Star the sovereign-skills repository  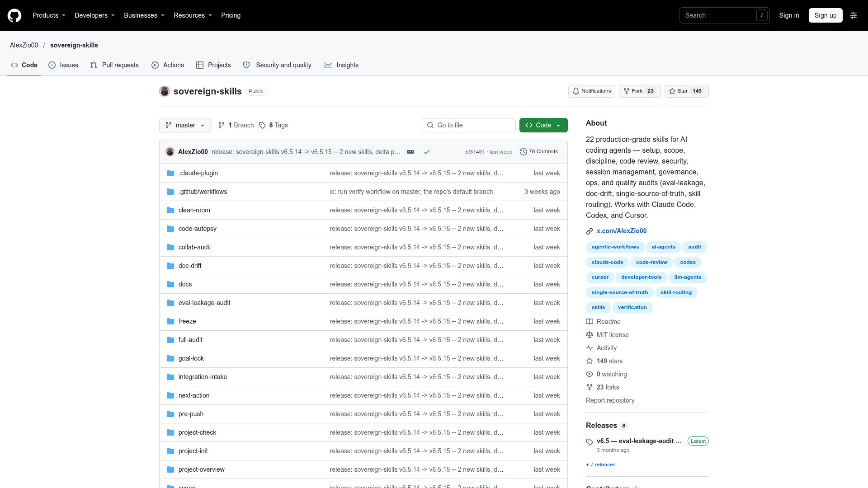click(686, 91)
